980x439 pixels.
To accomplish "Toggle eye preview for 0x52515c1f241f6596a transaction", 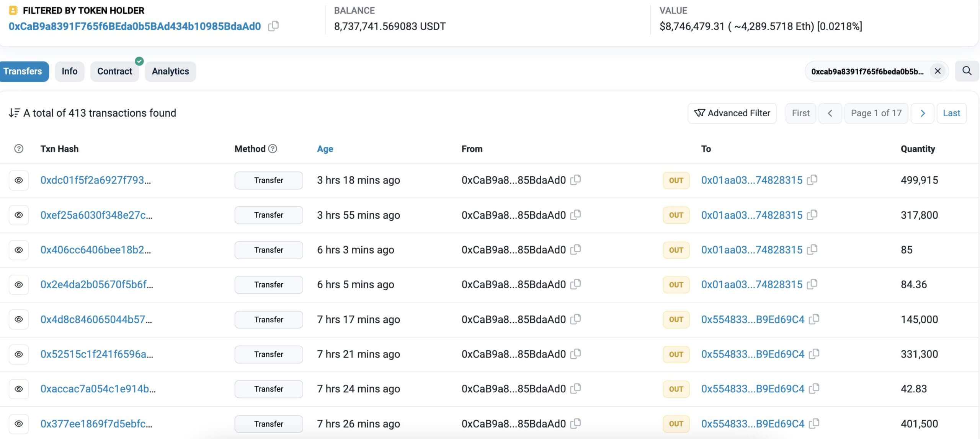I will coord(19,354).
